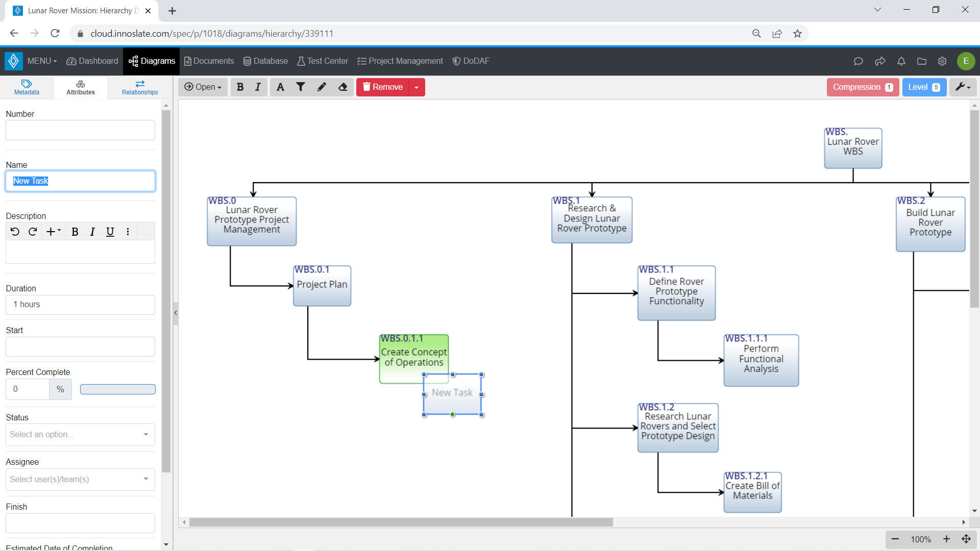Click the Number input field
980x551 pixels.
click(x=80, y=130)
